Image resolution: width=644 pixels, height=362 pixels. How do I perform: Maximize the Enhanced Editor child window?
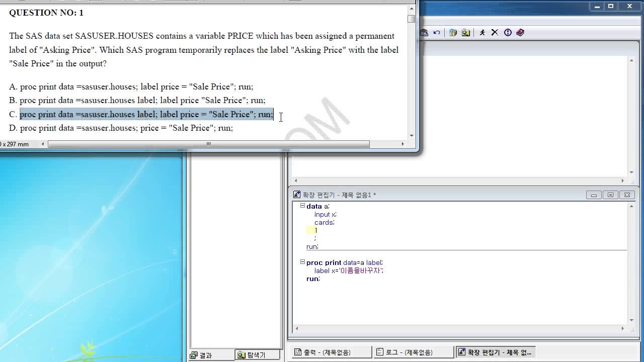pyautogui.click(x=610, y=195)
